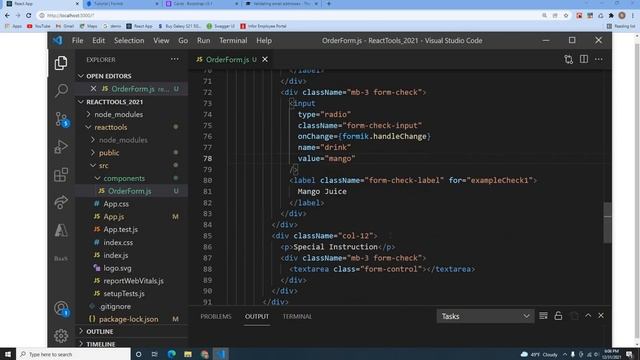Open the Manage gear menu
This screenshot has width=640, height=360.
pyautogui.click(x=61, y=336)
